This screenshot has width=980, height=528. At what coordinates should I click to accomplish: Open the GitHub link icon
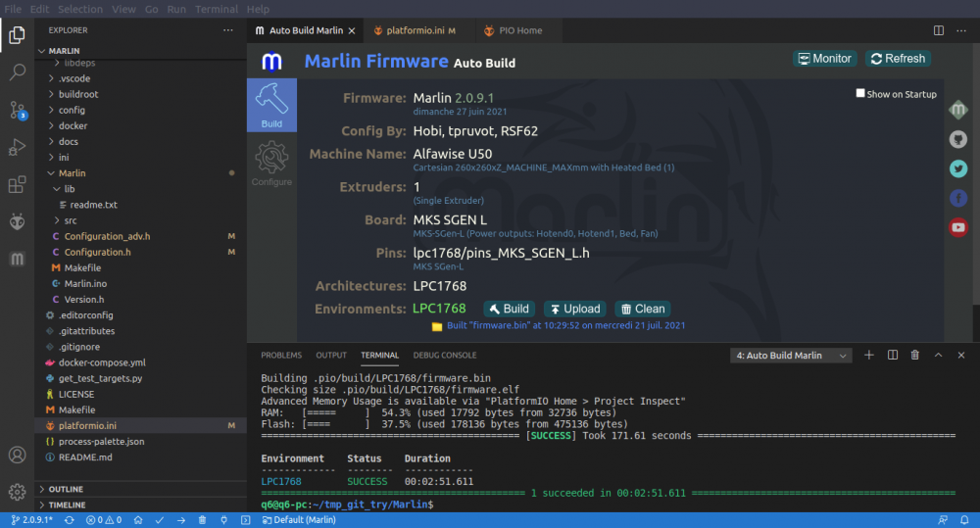coord(958,139)
